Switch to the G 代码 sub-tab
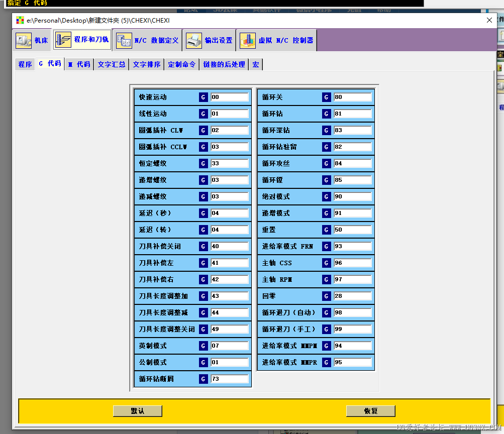This screenshot has height=434, width=504. tap(50, 64)
